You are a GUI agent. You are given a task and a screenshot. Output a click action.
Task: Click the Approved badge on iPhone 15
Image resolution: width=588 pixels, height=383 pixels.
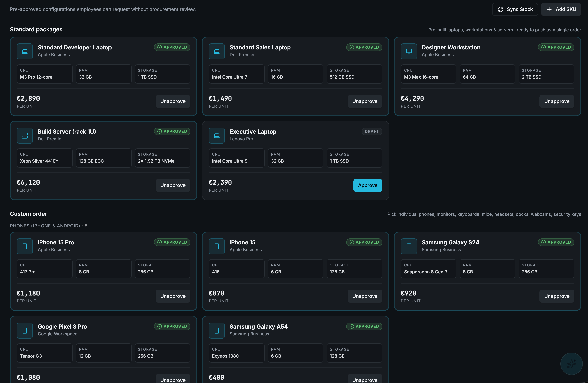click(364, 242)
